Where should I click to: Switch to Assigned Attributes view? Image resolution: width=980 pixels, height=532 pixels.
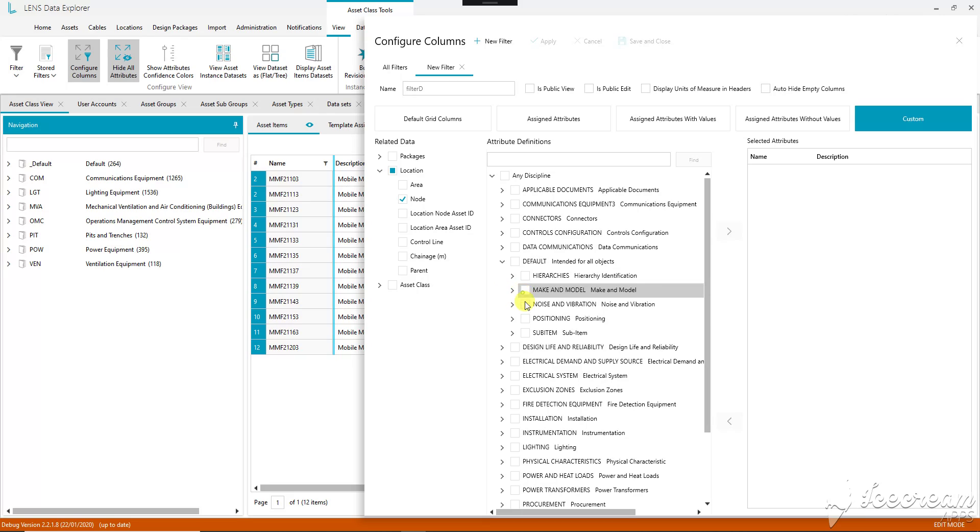tap(553, 118)
